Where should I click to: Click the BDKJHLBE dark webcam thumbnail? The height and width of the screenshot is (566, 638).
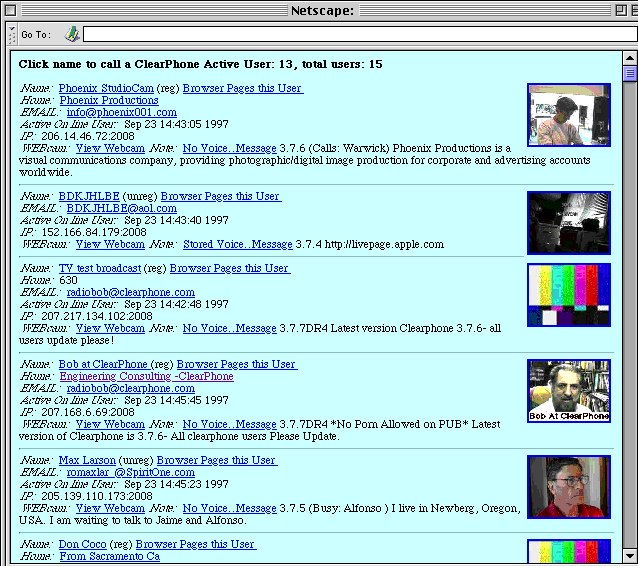coord(569,223)
